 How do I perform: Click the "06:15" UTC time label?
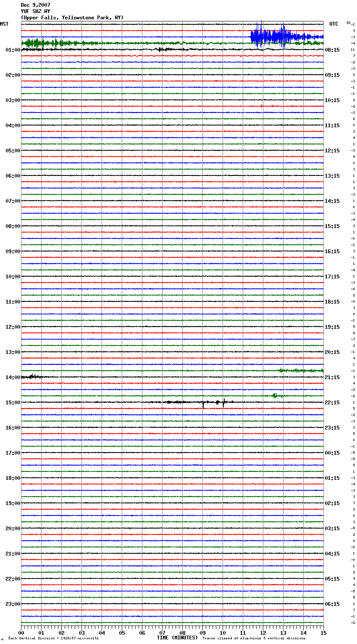pos(332,604)
